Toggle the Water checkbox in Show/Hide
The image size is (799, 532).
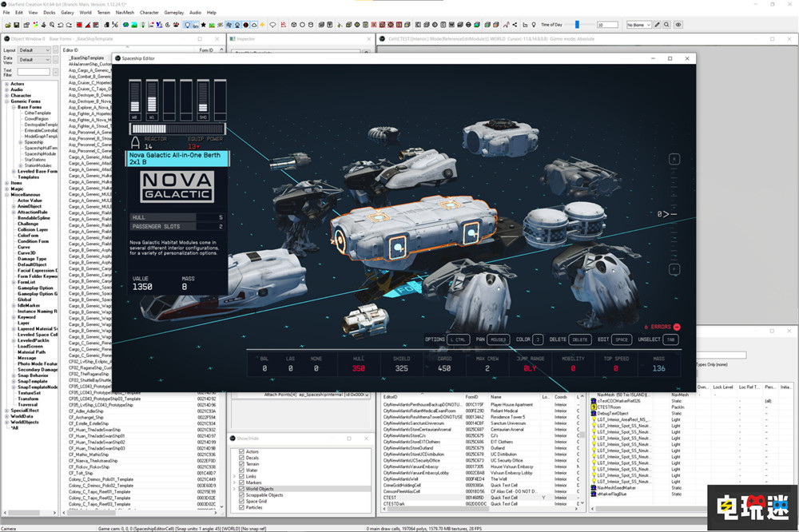(x=242, y=470)
